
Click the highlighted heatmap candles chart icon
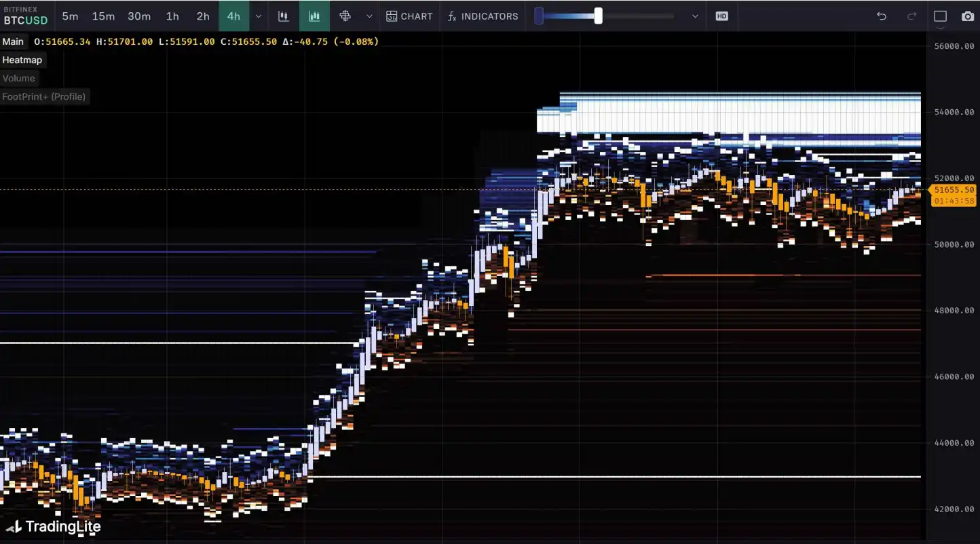point(314,16)
